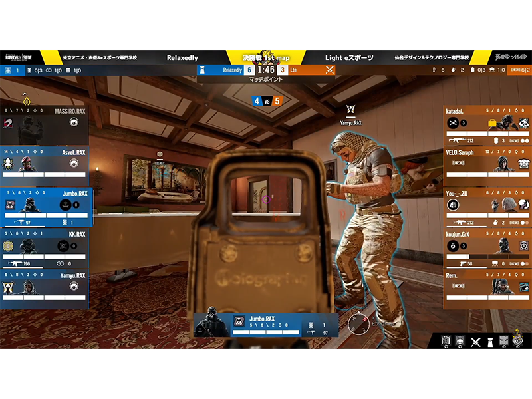
Task: Click MASSIRO.RAX's red operator badge
Action: point(7,123)
